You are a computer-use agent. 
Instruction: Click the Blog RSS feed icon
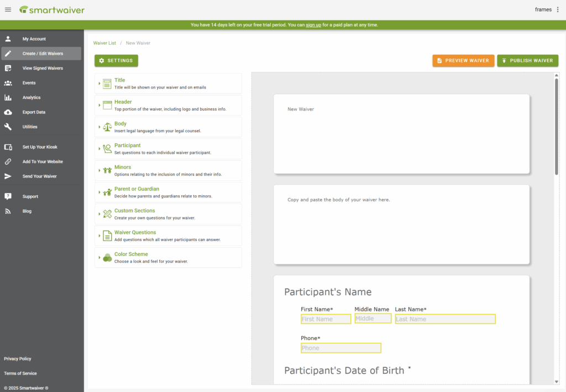(x=8, y=211)
